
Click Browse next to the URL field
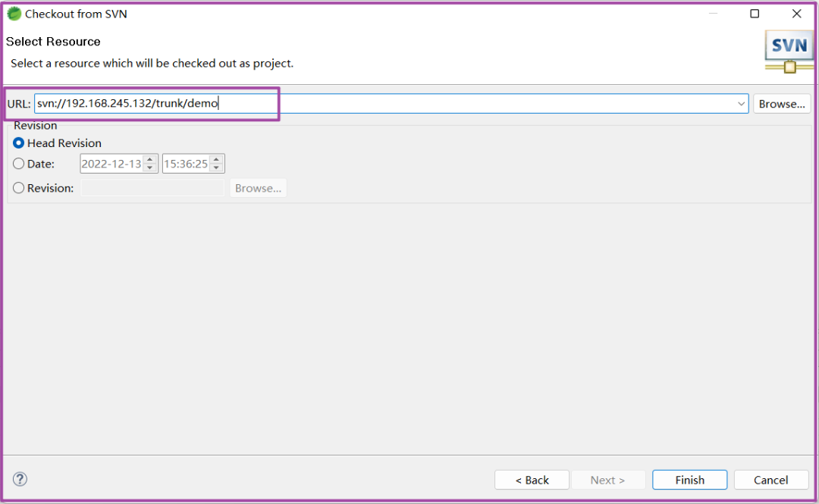782,104
